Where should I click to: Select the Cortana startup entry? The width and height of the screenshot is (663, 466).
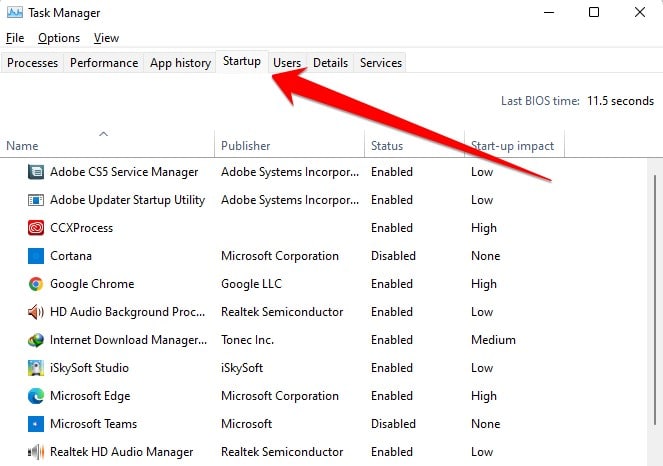(323, 256)
